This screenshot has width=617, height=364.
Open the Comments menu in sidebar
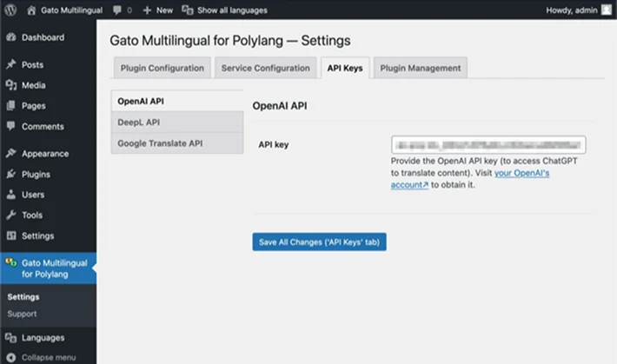[x=43, y=126]
